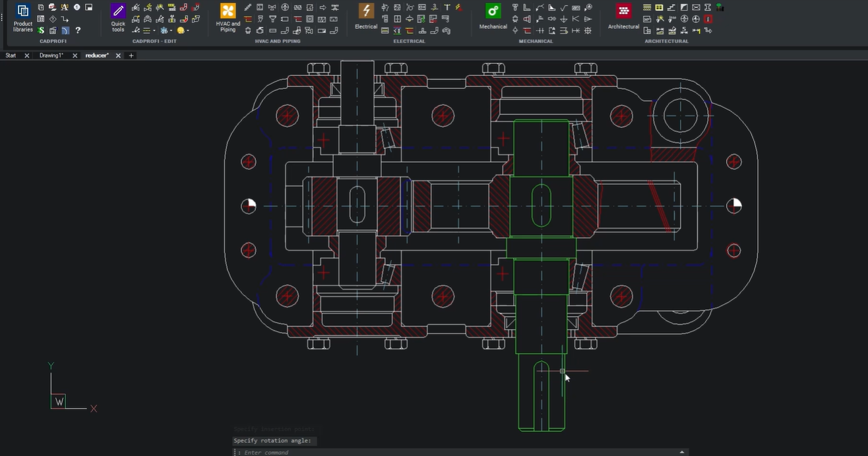Select the green tree symbol tool in Architectural group

pos(719,7)
